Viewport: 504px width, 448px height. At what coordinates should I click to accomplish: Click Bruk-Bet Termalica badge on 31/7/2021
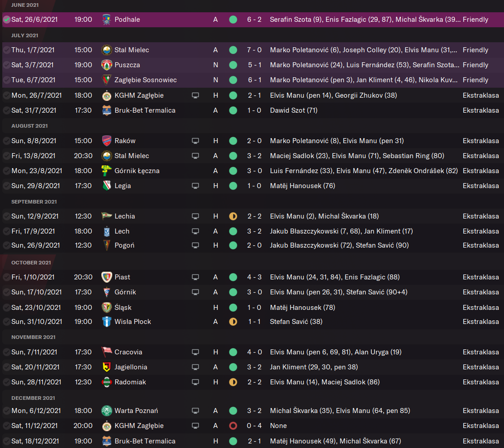click(x=106, y=110)
